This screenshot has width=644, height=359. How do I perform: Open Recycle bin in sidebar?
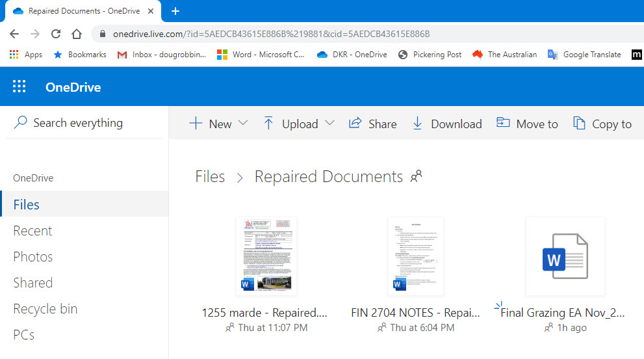point(45,309)
